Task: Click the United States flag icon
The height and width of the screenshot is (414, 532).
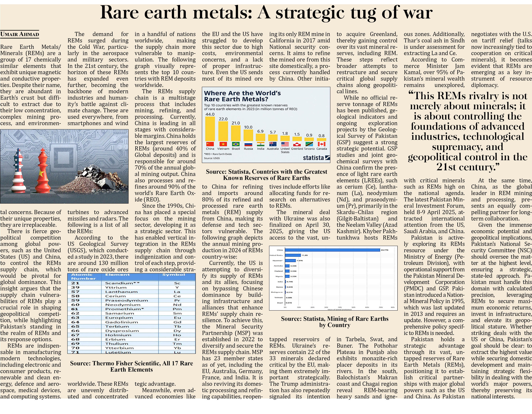Action: (285, 144)
